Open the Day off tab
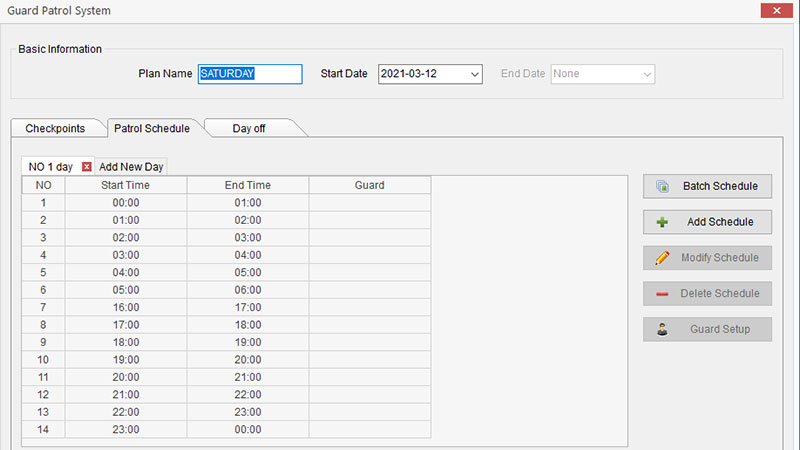The image size is (800, 450). coord(249,128)
